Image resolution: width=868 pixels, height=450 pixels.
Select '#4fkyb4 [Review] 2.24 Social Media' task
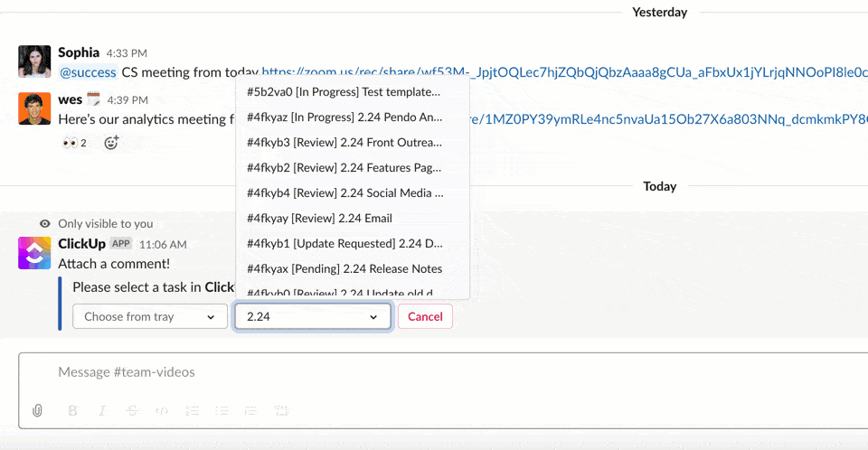point(344,192)
